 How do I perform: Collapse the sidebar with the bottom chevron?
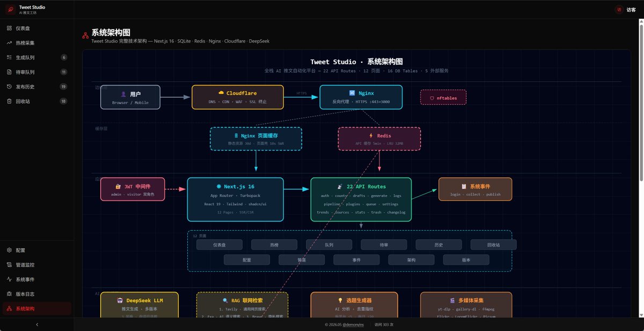click(x=36, y=325)
